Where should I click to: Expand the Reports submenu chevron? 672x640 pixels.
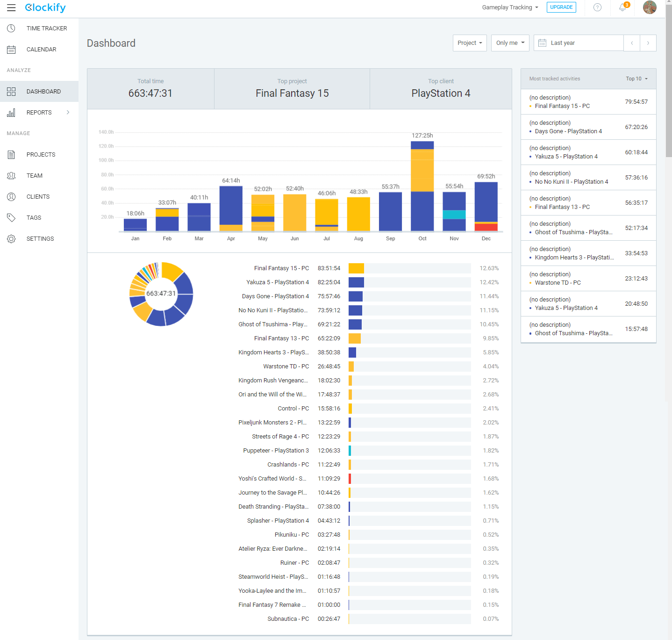pyautogui.click(x=68, y=113)
